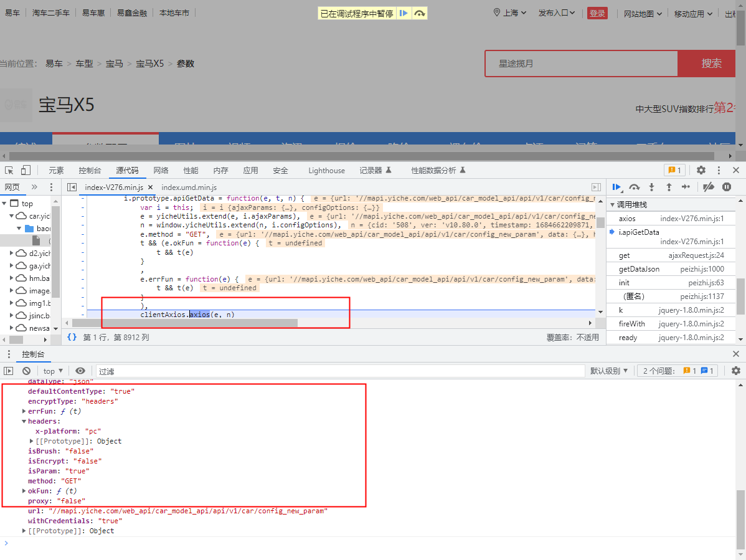Click the red 搜索 button

click(x=707, y=64)
